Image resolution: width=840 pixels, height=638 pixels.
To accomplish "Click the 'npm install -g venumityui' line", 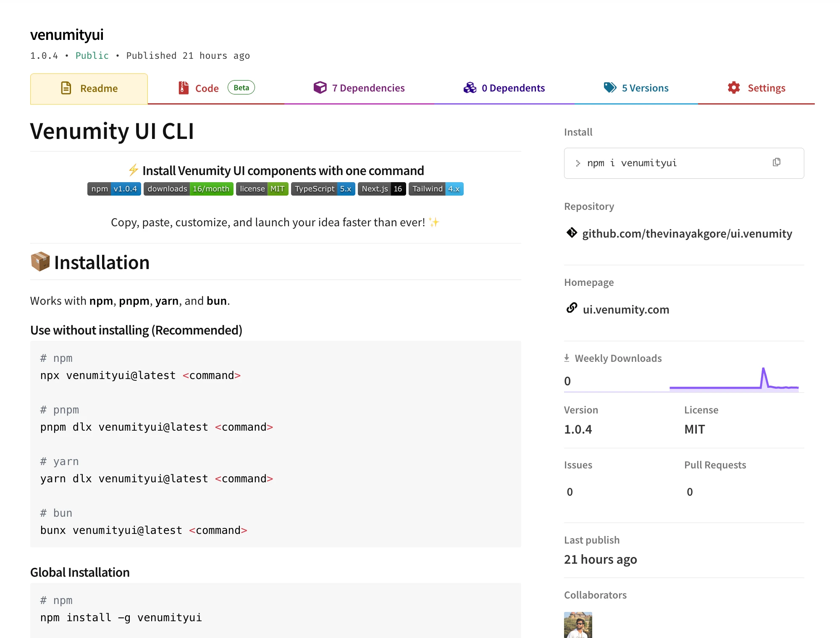I will pyautogui.click(x=121, y=617).
